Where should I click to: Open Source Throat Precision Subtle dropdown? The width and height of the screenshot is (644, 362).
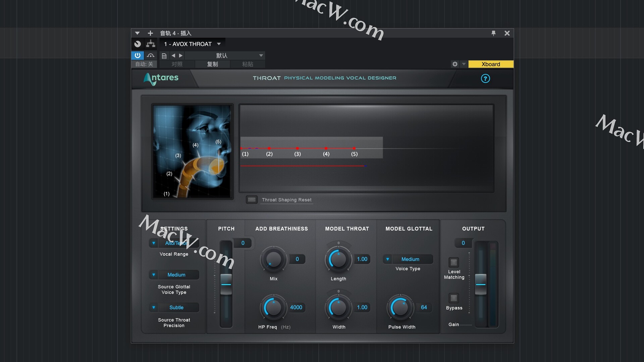(174, 307)
